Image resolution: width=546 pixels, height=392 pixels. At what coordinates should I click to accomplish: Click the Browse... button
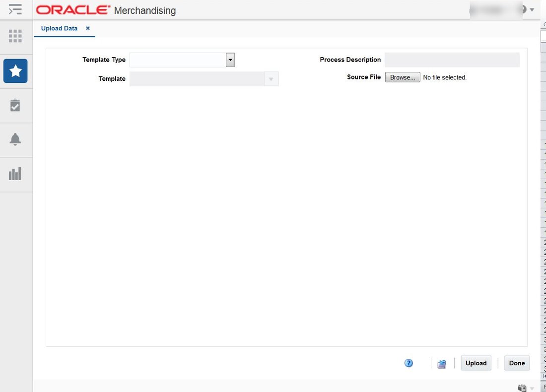(403, 77)
